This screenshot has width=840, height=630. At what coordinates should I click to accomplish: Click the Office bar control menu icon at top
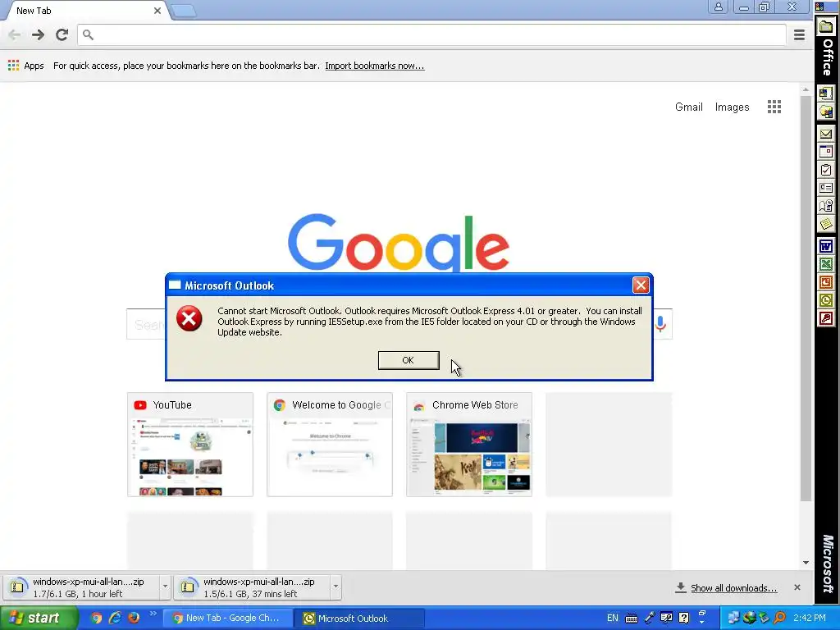coord(819,7)
